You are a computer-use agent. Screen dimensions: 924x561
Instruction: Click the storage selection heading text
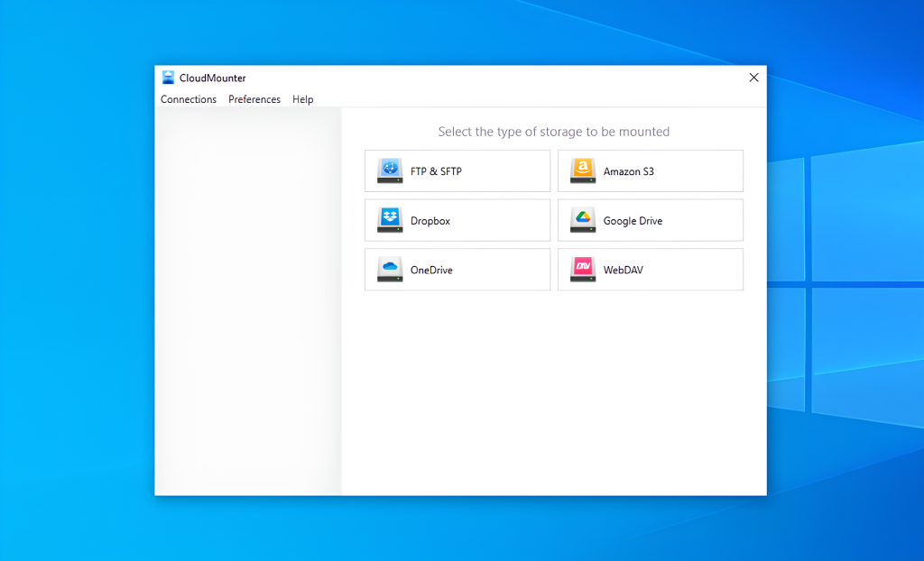(554, 132)
